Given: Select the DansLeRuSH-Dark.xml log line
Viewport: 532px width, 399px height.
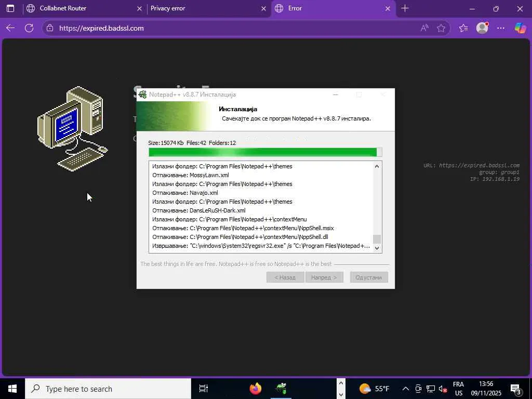Looking at the screenshot, I should tap(199, 210).
